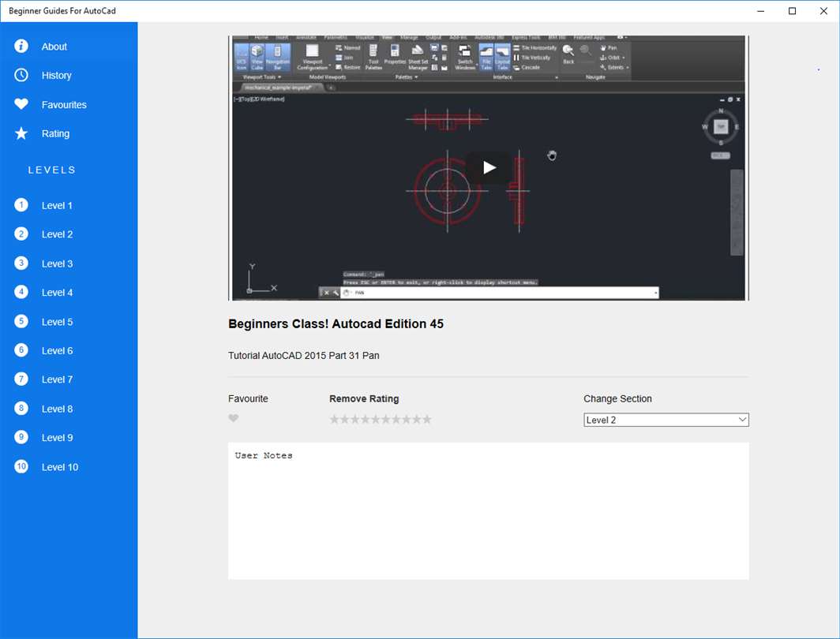The height and width of the screenshot is (639, 840).
Task: Maximize the Beginner Guides window
Action: 793,11
